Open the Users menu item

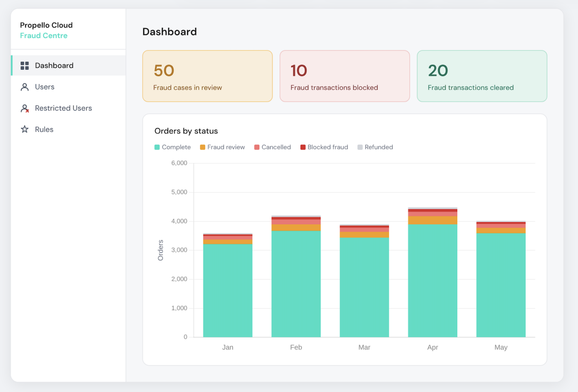44,87
